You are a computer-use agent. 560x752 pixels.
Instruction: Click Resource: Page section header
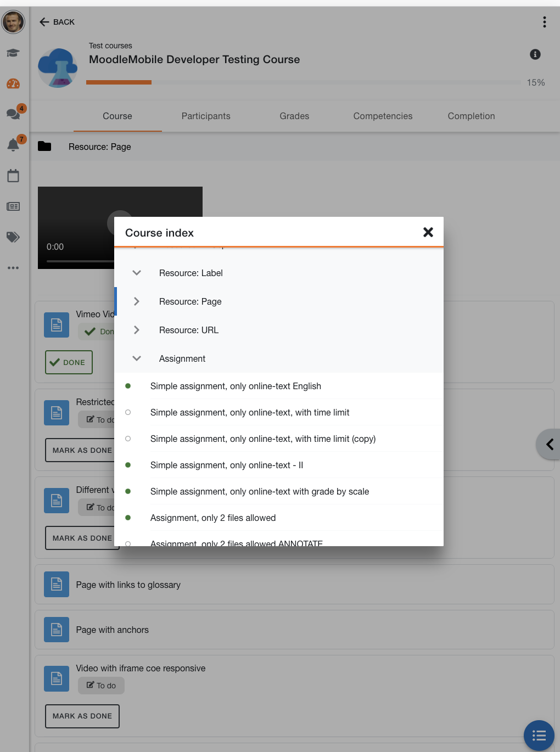295,147
